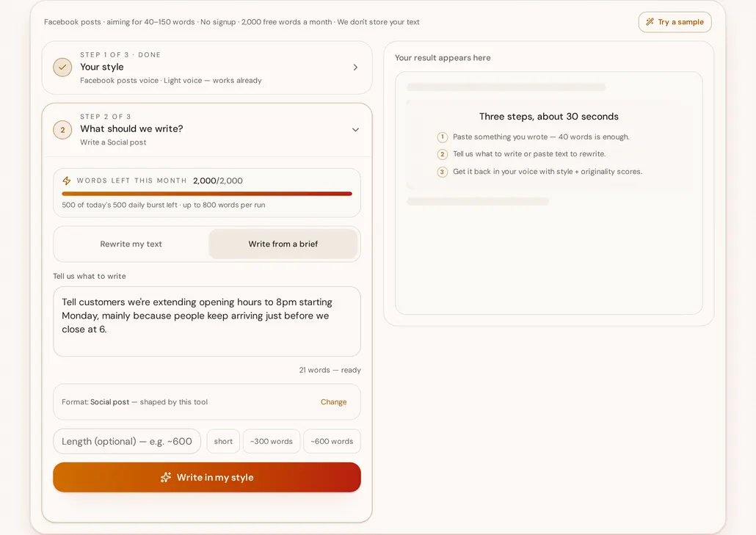Expand the Your style step chevron
This screenshot has width=756, height=535.
click(x=355, y=68)
